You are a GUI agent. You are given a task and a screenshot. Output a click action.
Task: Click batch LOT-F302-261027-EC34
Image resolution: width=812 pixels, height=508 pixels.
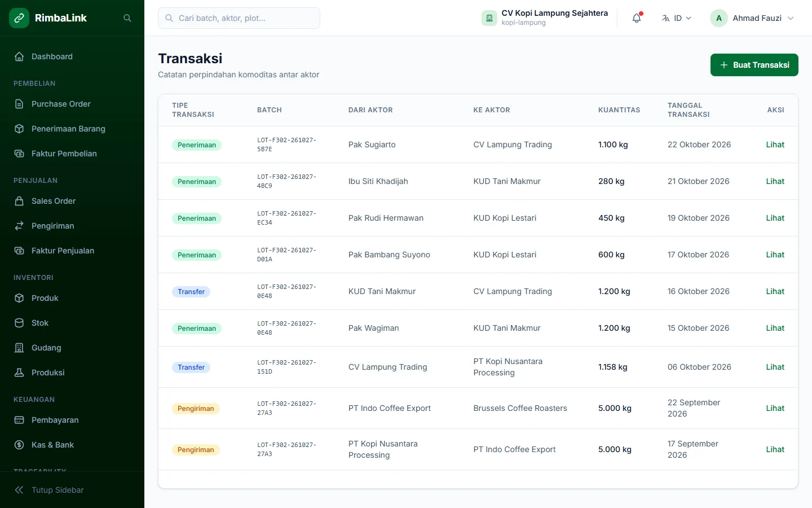[286, 218]
